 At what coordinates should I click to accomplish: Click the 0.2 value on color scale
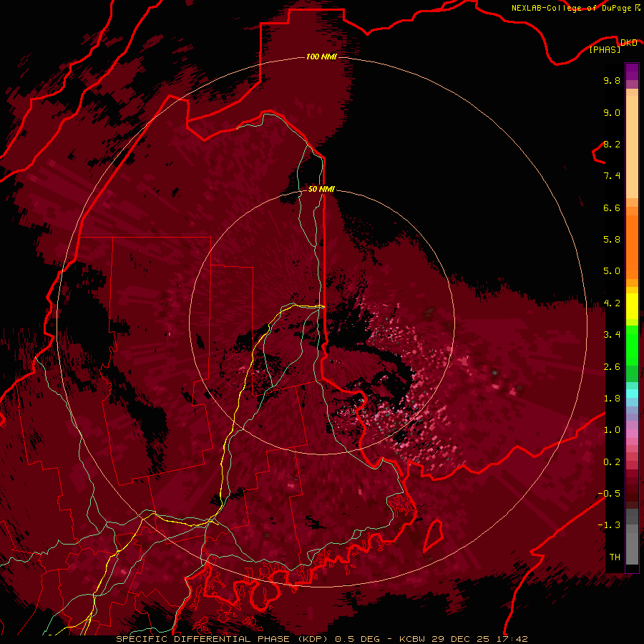(612, 462)
